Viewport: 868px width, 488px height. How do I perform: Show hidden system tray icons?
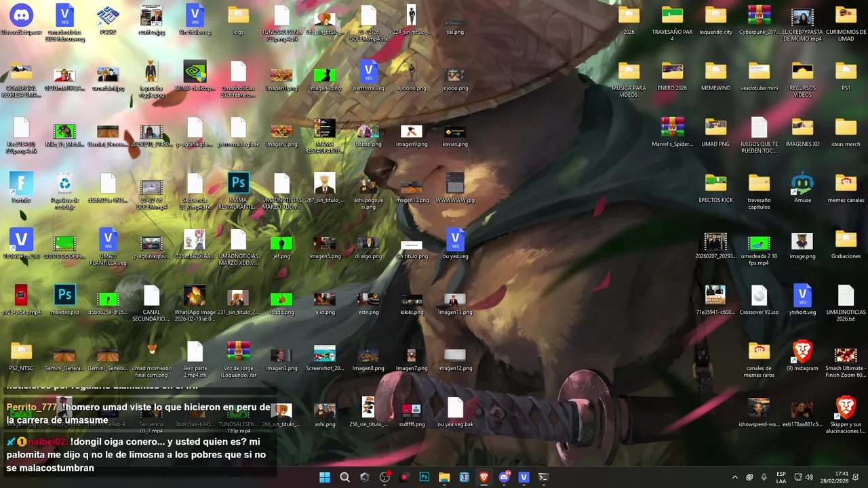[x=734, y=477]
